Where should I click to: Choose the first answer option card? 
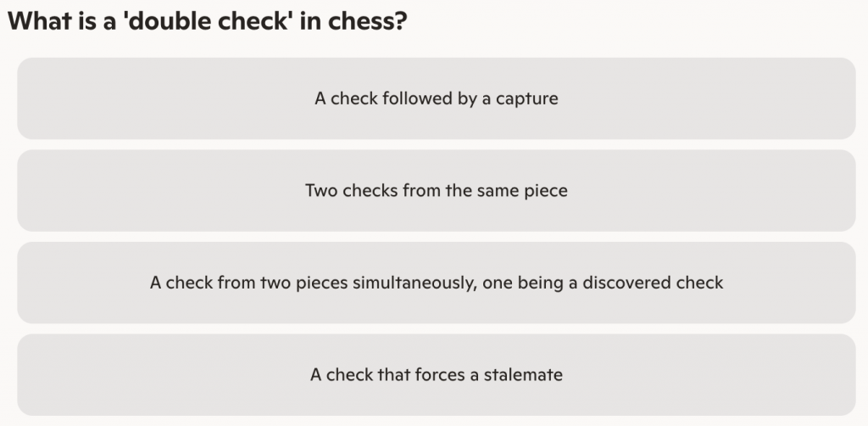[436, 98]
